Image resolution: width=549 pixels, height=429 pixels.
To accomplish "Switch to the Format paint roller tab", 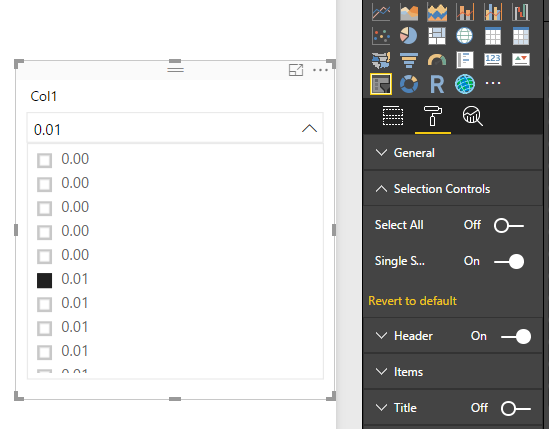I will click(433, 116).
